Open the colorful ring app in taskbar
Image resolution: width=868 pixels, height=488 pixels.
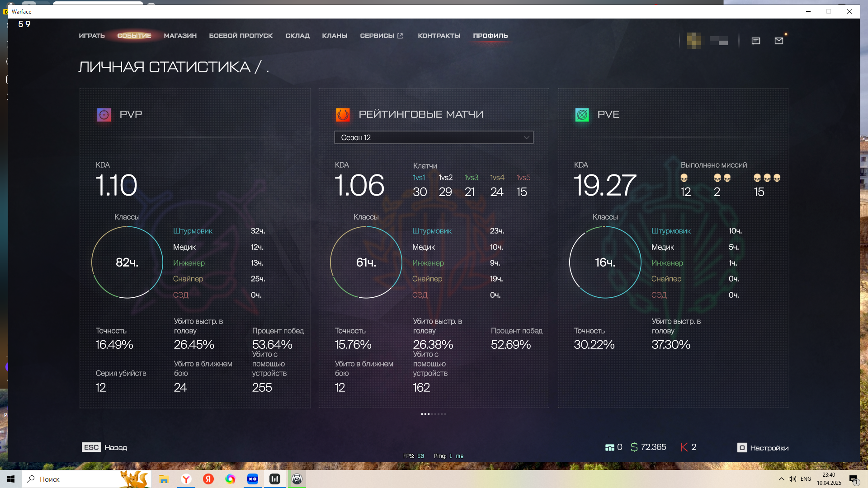[230, 479]
